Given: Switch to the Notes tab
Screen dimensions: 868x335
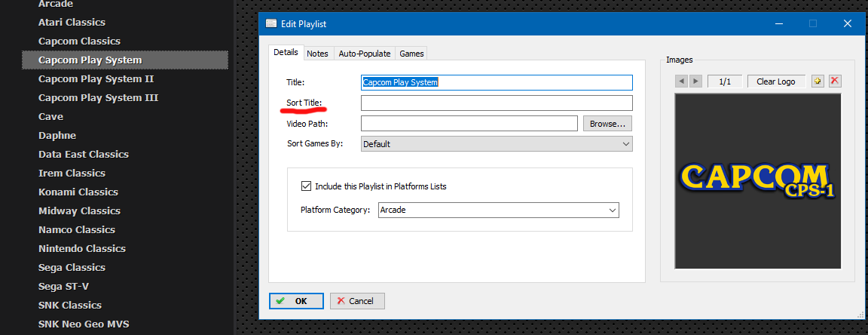Looking at the screenshot, I should click(318, 54).
